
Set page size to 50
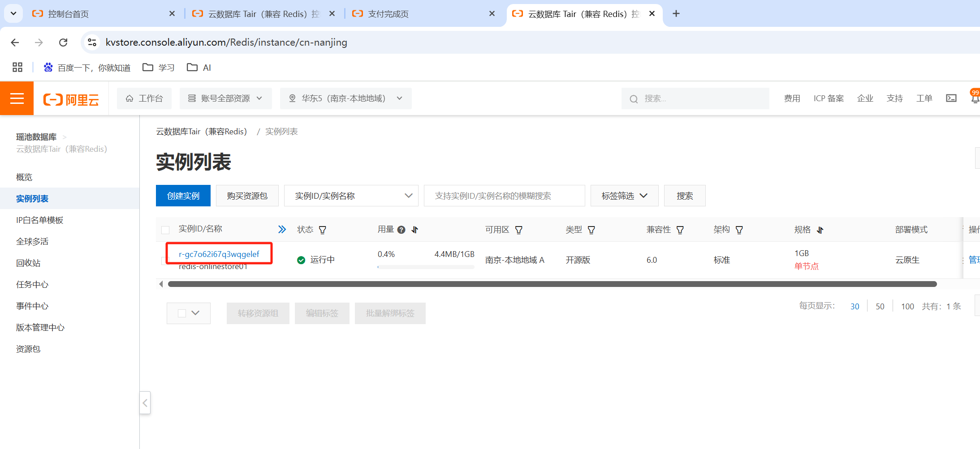(x=880, y=306)
